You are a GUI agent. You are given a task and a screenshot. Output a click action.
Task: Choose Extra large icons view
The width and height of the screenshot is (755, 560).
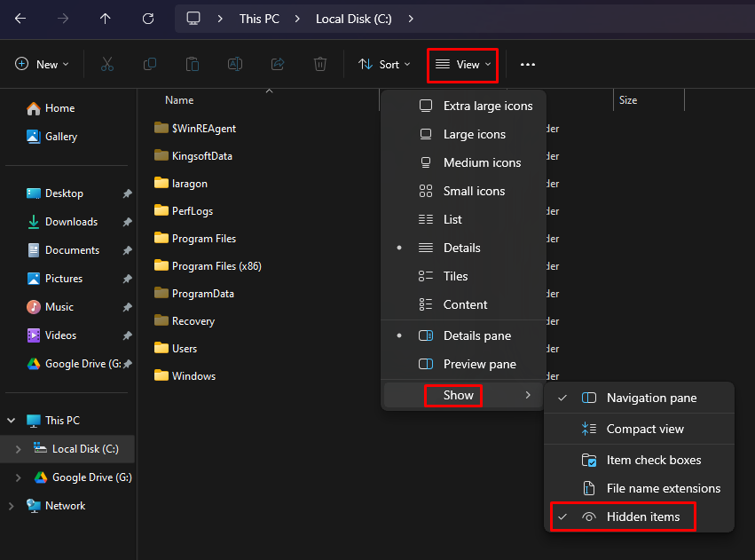coord(463,106)
